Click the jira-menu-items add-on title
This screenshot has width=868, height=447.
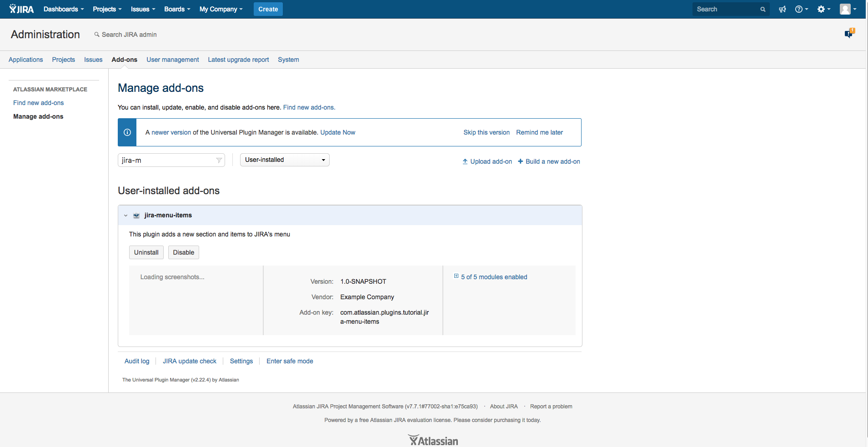point(168,215)
